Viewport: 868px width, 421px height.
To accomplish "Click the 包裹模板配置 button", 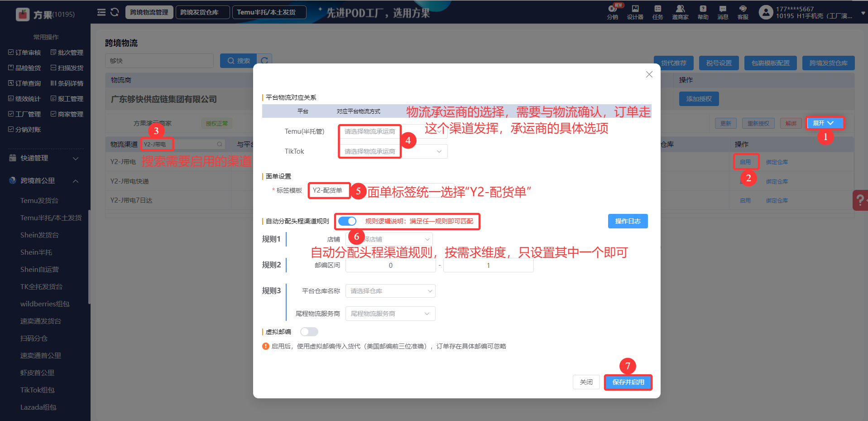I will (771, 63).
